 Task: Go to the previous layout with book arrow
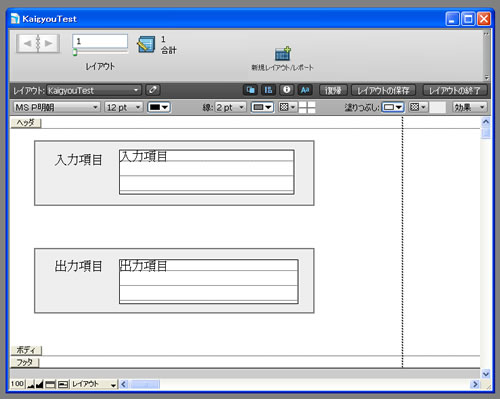(28, 43)
